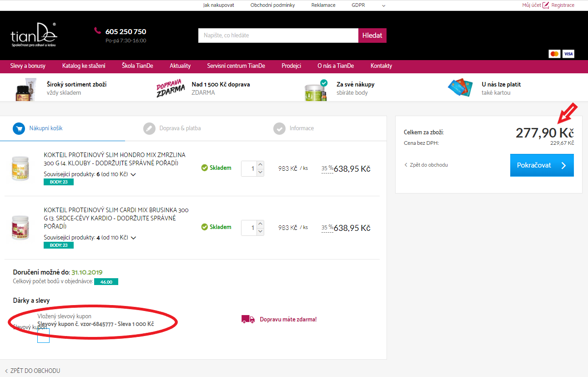Expand the top links dropdown chevron after GDPR

click(x=383, y=5)
